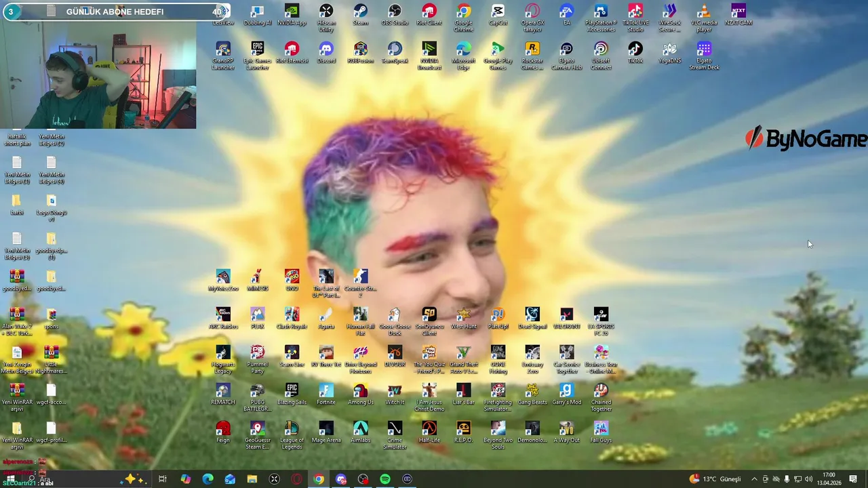Select the spons folder icon
This screenshot has height=488, width=868.
[x=51, y=319]
